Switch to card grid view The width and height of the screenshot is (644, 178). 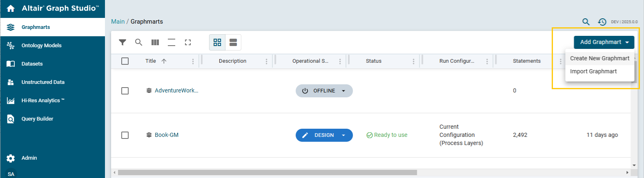pos(217,42)
